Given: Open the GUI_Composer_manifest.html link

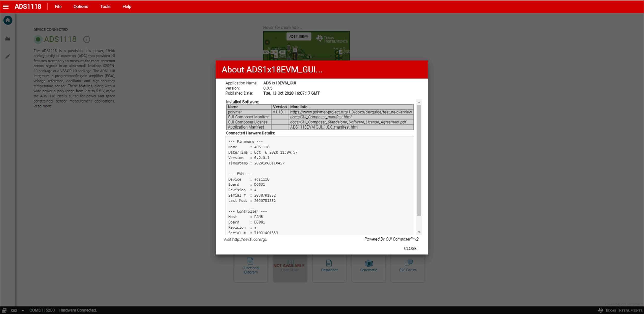Looking at the screenshot, I should [320, 117].
